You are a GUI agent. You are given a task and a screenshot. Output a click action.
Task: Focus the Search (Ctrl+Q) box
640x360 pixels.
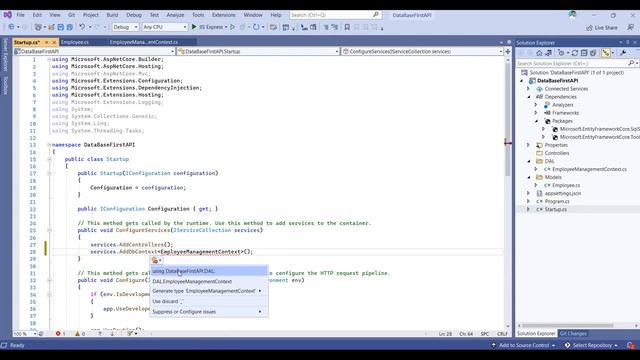(x=335, y=15)
